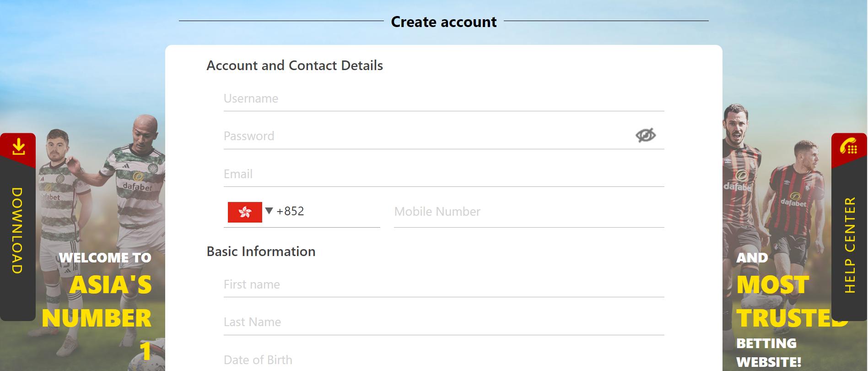Click Account and Contact Details heading
Image resolution: width=868 pixels, height=371 pixels.
coord(295,65)
